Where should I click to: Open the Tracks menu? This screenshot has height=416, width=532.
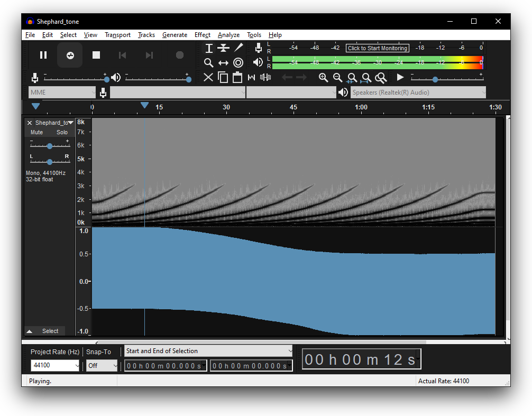[146, 35]
